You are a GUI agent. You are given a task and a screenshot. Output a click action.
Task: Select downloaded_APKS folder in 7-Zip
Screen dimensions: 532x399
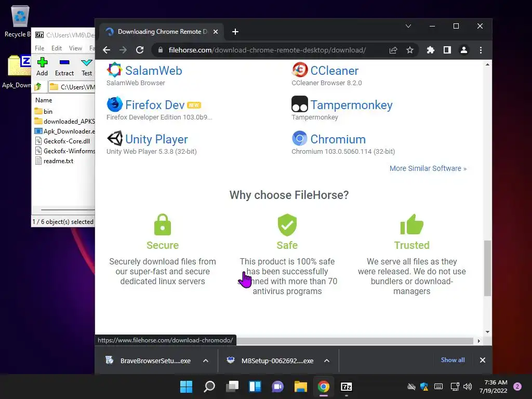pos(64,122)
